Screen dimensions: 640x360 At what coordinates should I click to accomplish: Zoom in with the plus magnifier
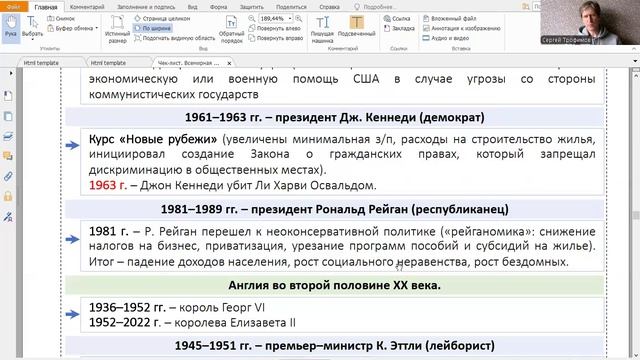299,18
